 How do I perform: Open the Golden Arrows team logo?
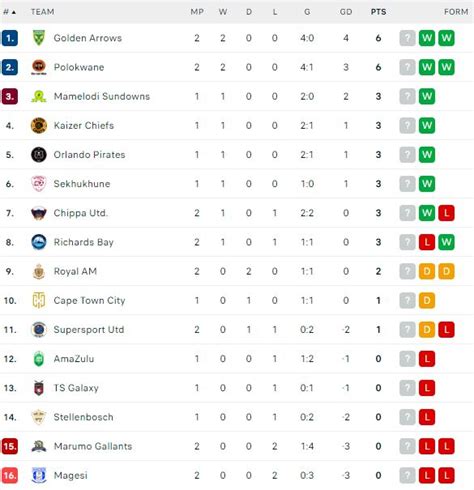[39, 38]
